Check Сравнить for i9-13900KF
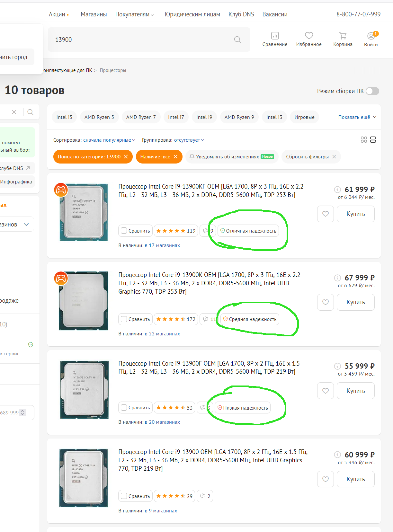 pos(124,230)
